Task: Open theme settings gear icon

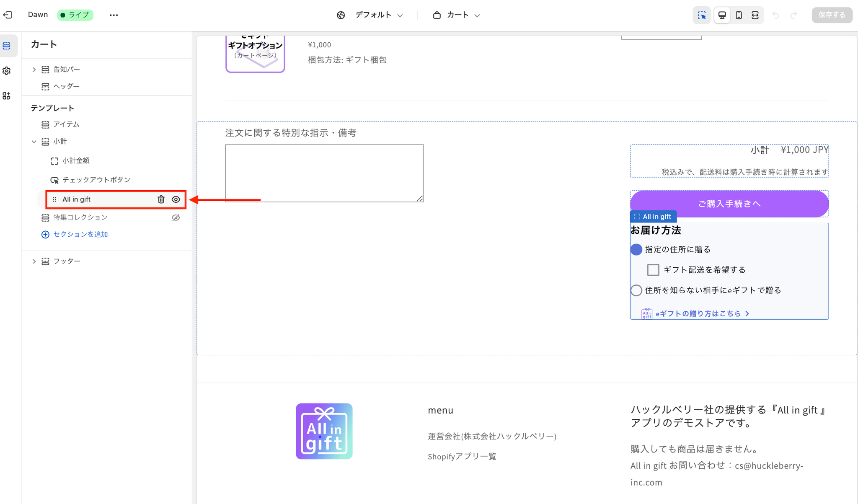Action: 7,71
